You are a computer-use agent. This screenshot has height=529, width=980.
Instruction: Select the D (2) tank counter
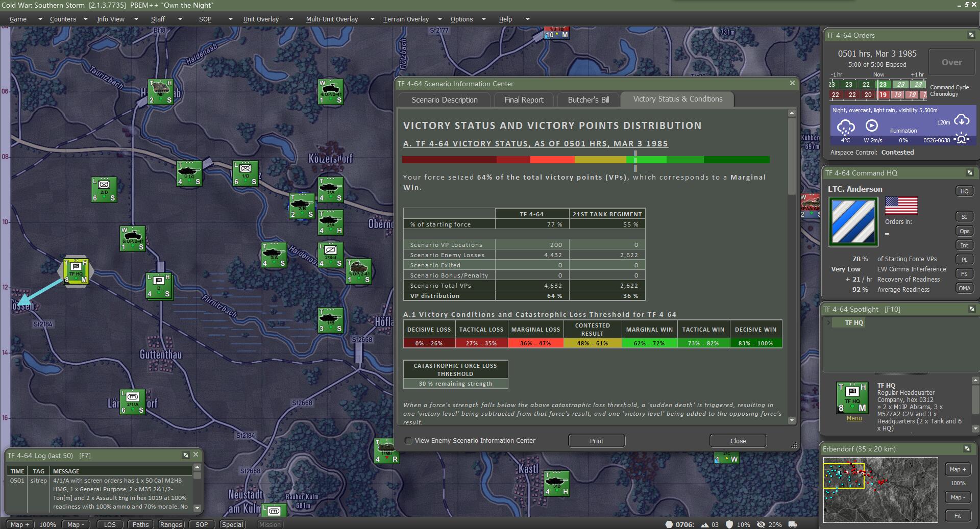[189, 173]
